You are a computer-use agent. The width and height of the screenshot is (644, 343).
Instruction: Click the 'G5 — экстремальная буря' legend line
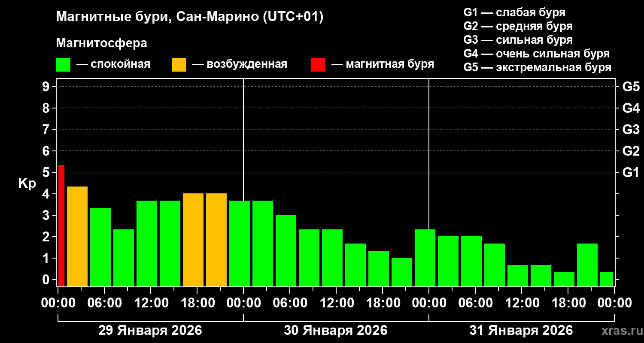(x=537, y=67)
